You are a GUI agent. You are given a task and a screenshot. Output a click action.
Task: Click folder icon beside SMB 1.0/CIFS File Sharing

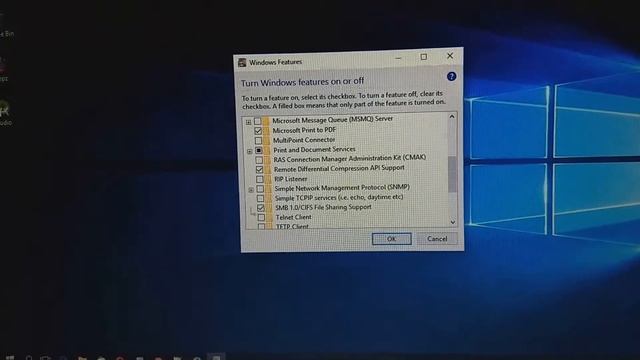[x=269, y=208]
